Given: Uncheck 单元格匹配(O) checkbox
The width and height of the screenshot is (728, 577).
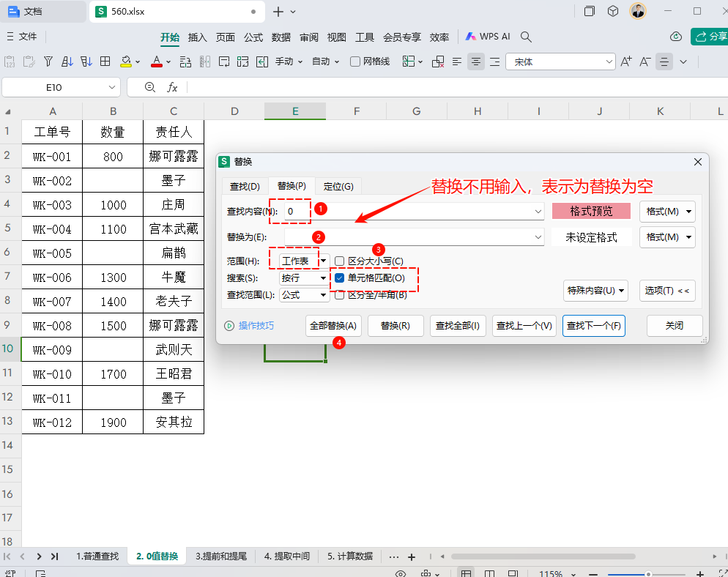Looking at the screenshot, I should click(x=339, y=278).
